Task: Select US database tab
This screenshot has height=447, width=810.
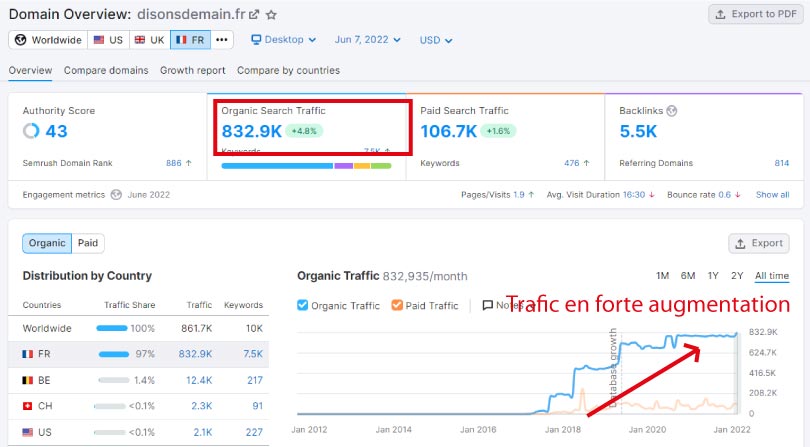Action: [x=108, y=40]
